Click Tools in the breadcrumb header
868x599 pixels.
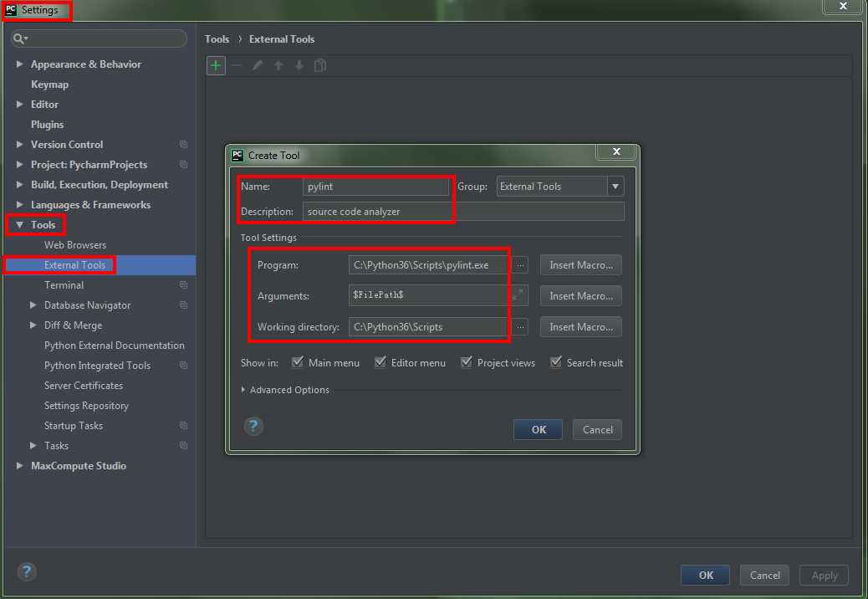(217, 39)
